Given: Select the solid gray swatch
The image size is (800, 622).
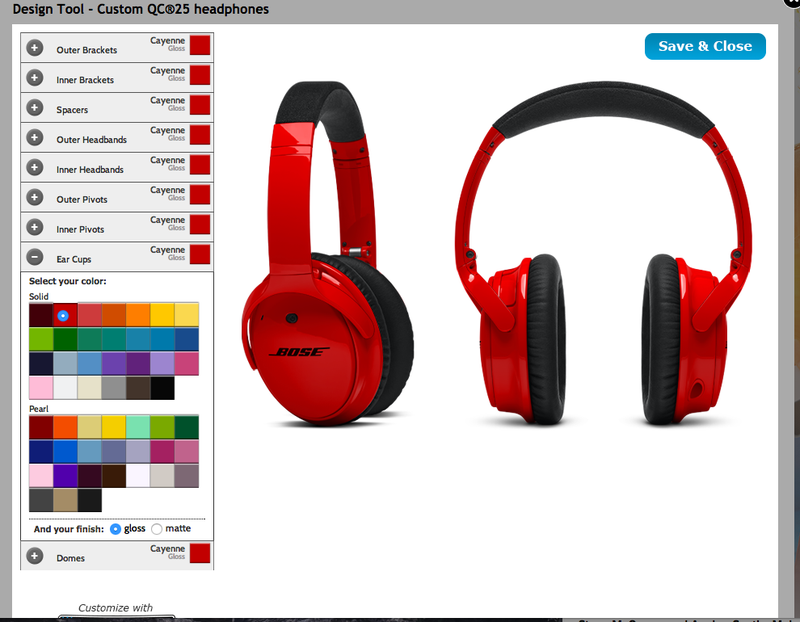Looking at the screenshot, I should pyautogui.click(x=114, y=388).
